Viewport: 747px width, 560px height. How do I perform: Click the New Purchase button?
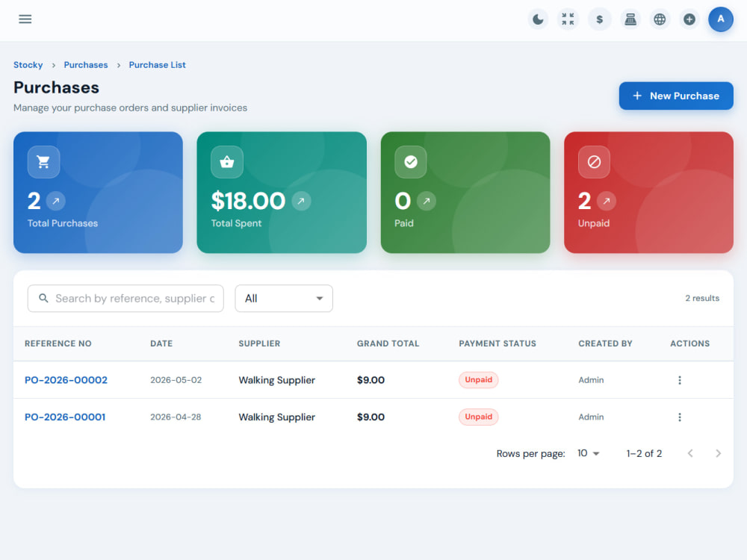pyautogui.click(x=676, y=96)
